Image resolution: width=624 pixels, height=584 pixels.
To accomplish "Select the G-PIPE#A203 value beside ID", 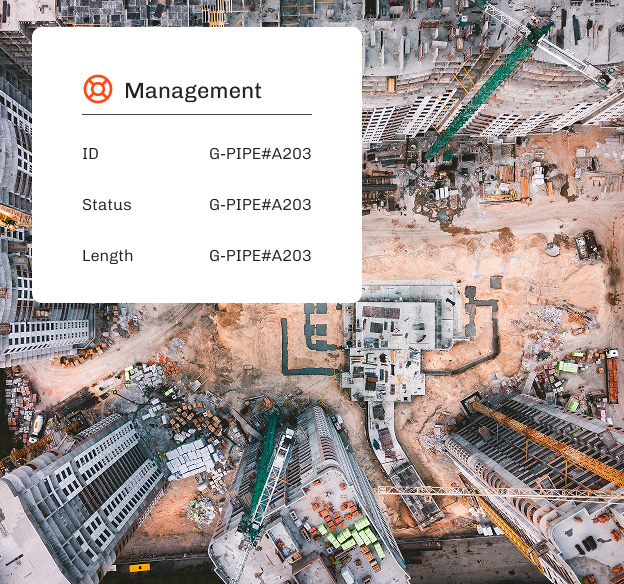I will (260, 154).
